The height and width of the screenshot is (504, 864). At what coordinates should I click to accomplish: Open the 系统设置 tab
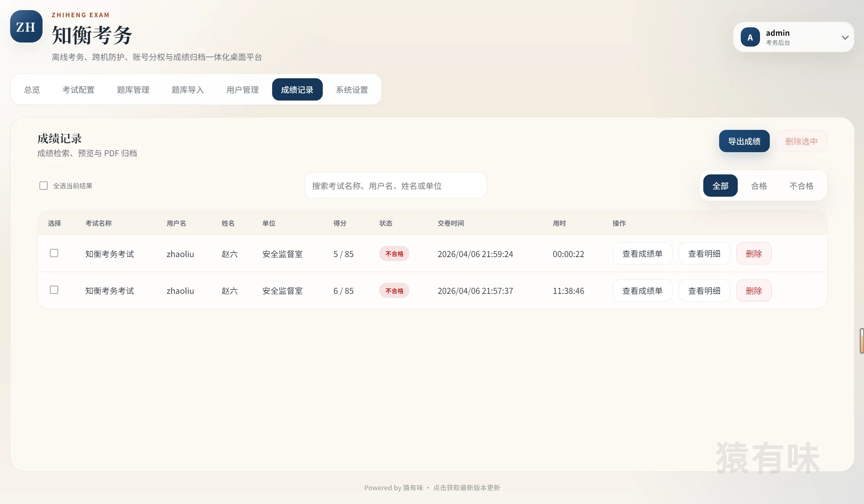click(x=352, y=89)
